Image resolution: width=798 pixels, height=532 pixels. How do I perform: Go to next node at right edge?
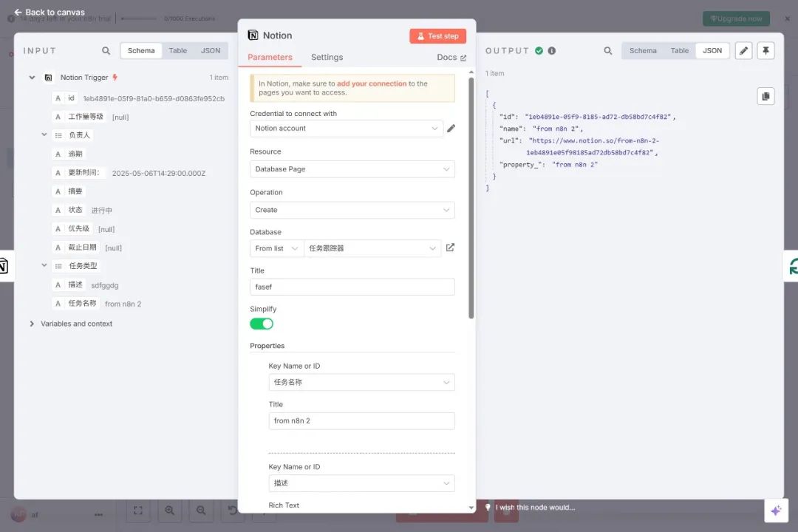(791, 266)
